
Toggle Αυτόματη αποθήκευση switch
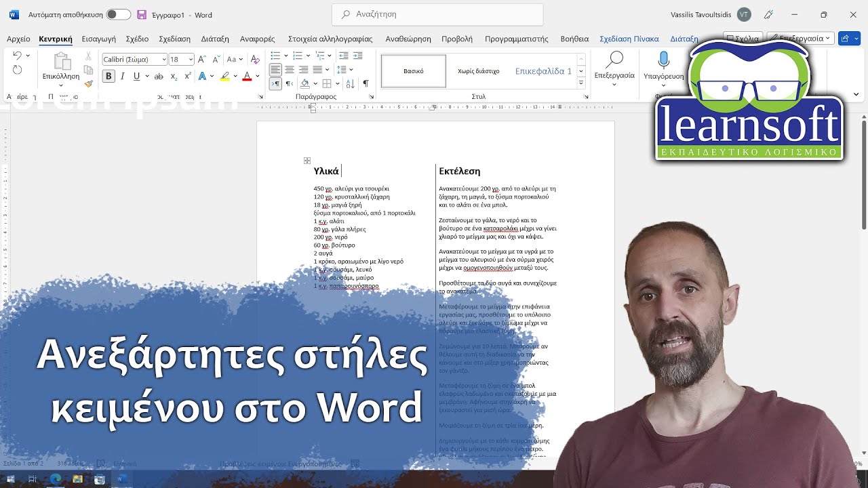[x=118, y=15]
